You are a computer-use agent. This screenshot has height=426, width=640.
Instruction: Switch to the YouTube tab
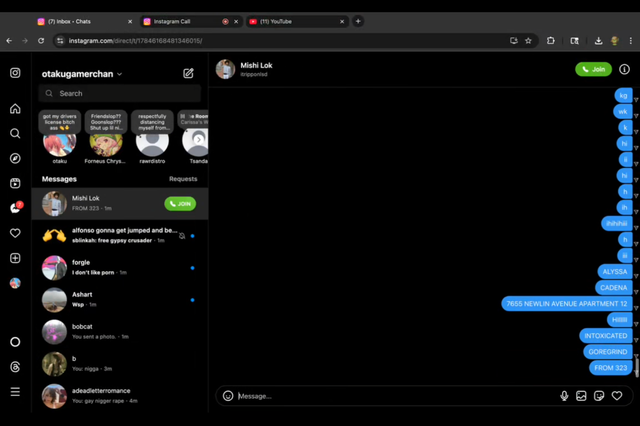297,22
